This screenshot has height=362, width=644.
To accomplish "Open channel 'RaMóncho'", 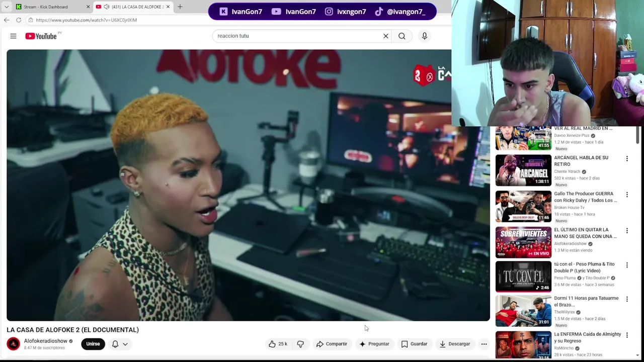I will (563, 348).
